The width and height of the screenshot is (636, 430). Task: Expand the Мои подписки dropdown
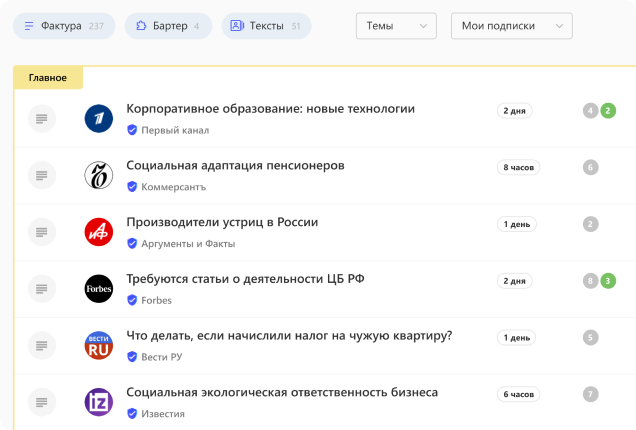pos(511,26)
